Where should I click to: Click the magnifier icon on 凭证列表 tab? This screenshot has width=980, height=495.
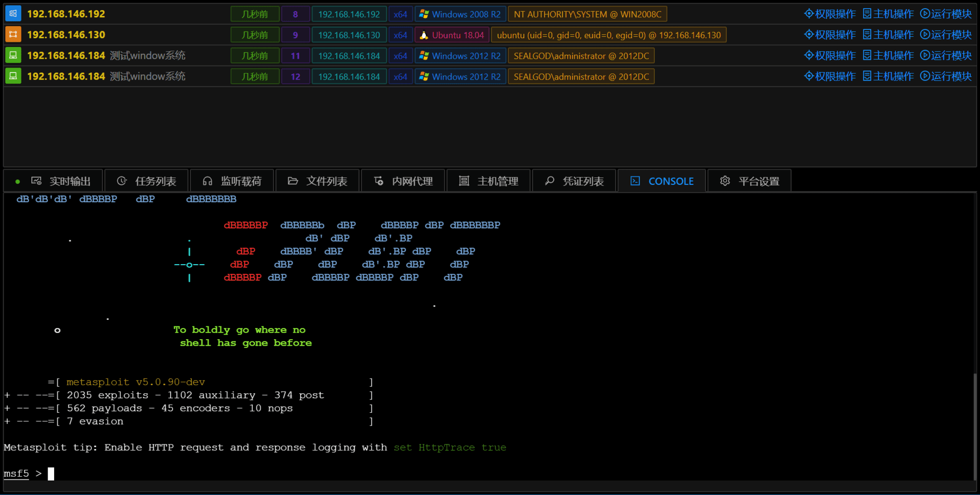pyautogui.click(x=549, y=181)
